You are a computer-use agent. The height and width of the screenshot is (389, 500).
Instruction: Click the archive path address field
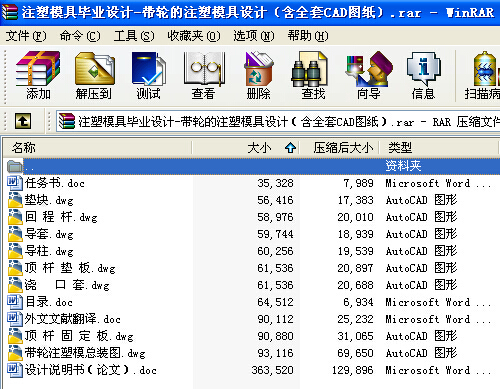click(x=278, y=121)
